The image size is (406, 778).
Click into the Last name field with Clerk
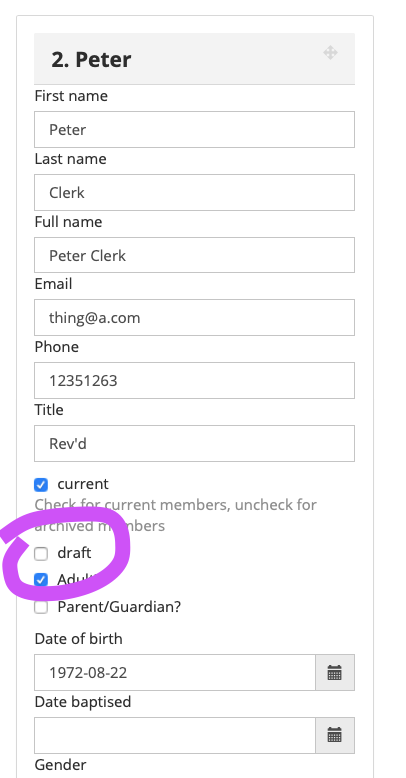195,193
